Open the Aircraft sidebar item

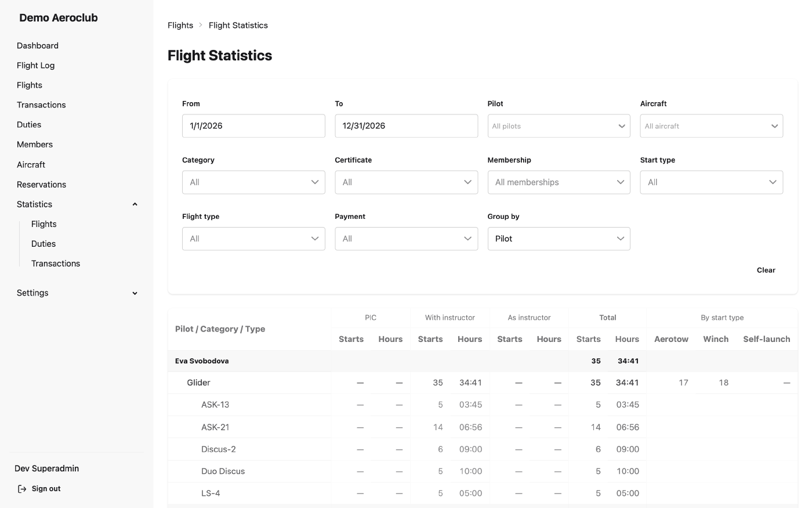[31, 165]
